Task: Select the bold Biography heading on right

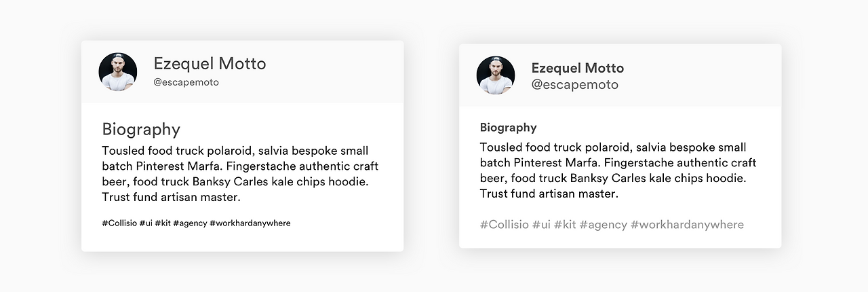Action: (x=508, y=128)
